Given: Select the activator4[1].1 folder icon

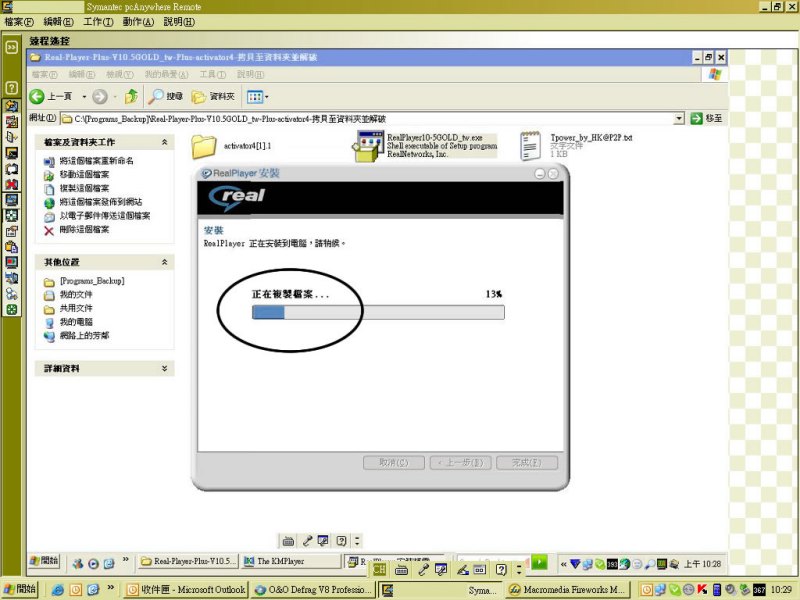Looking at the screenshot, I should coord(204,146).
